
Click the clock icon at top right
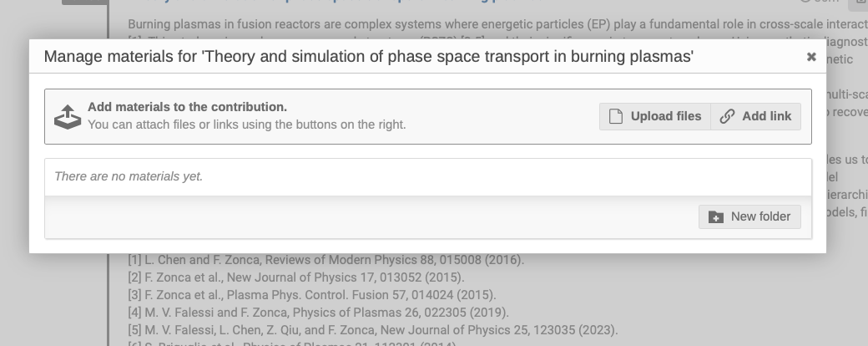[x=805, y=2]
